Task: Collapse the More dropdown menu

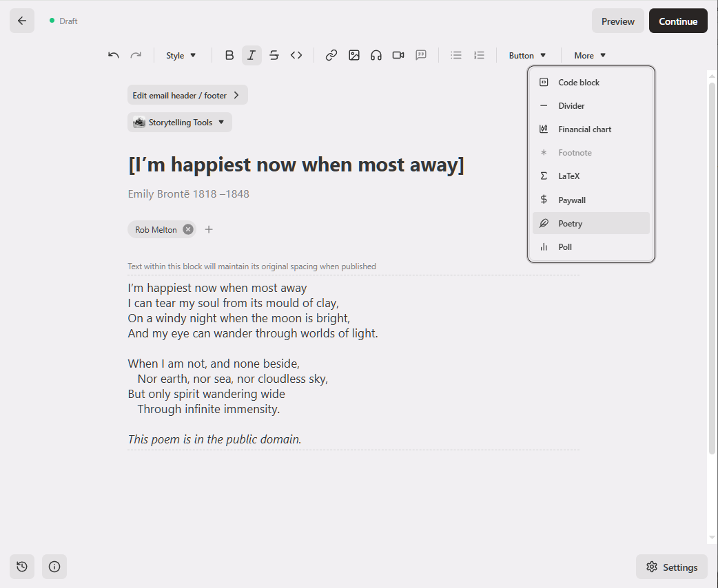Action: coord(590,55)
